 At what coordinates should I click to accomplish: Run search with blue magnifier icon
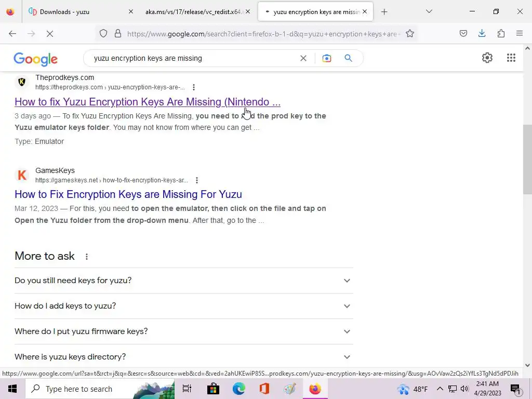[x=349, y=58]
